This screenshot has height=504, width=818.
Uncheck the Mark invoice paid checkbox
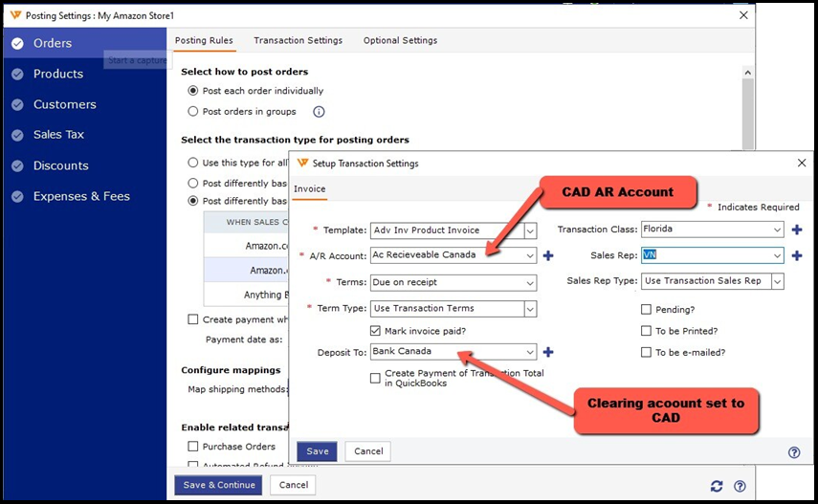[376, 331]
